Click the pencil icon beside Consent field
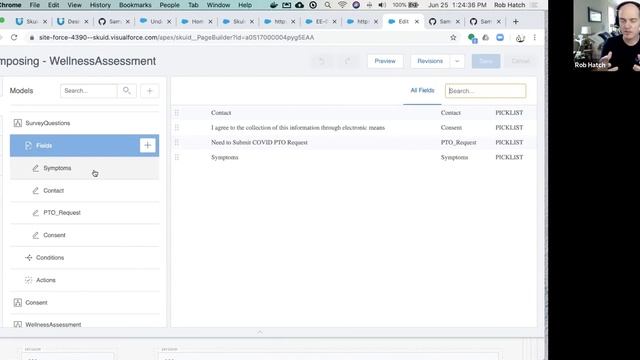The width and height of the screenshot is (640, 360). coord(36,235)
